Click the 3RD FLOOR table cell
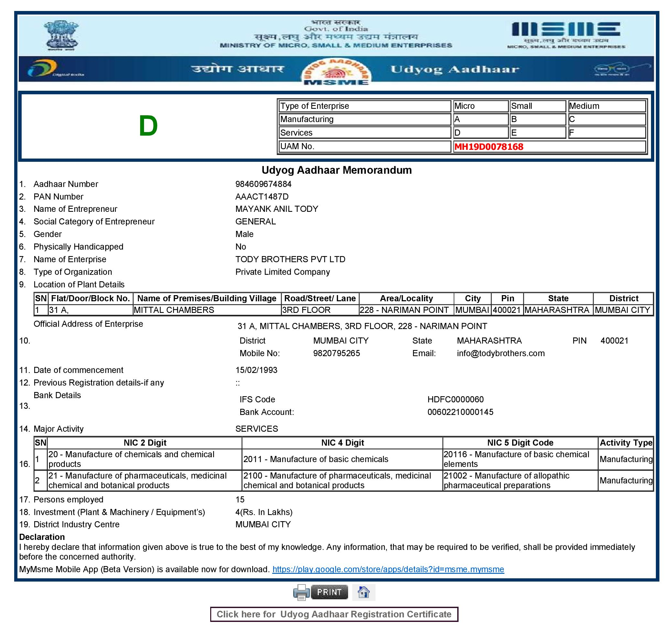672x640 pixels. [320, 310]
